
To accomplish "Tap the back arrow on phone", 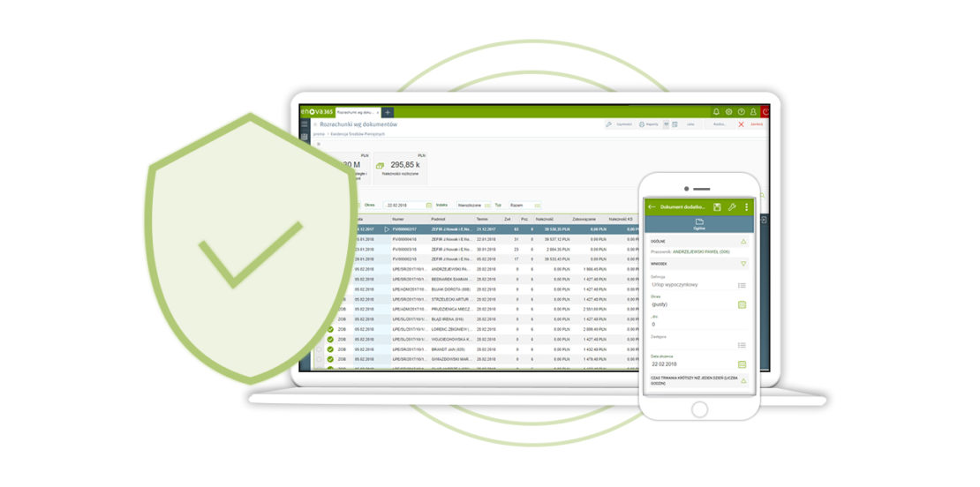I will (x=652, y=206).
